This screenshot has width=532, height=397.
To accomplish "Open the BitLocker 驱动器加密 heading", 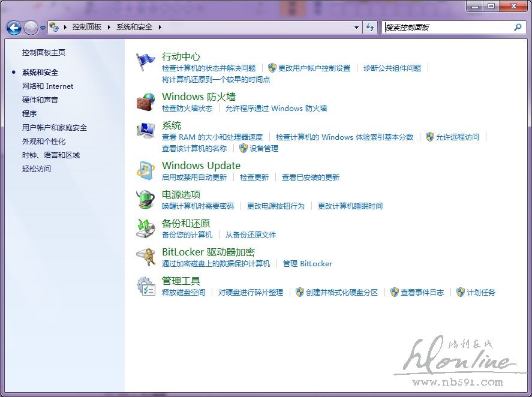I will [x=208, y=252].
